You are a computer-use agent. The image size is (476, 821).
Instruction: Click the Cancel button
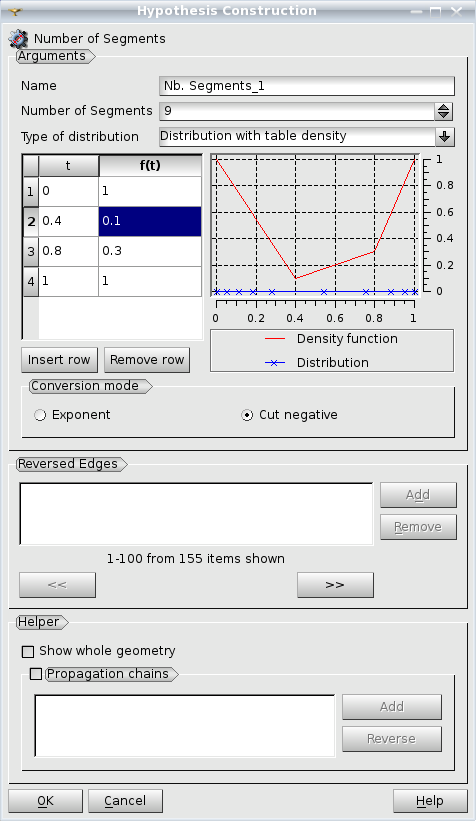[125, 801]
